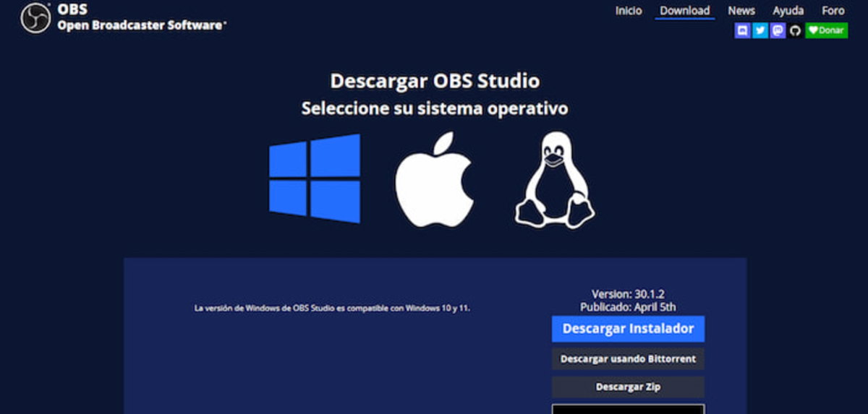
Task: Open the GitHub social icon
Action: point(795,30)
